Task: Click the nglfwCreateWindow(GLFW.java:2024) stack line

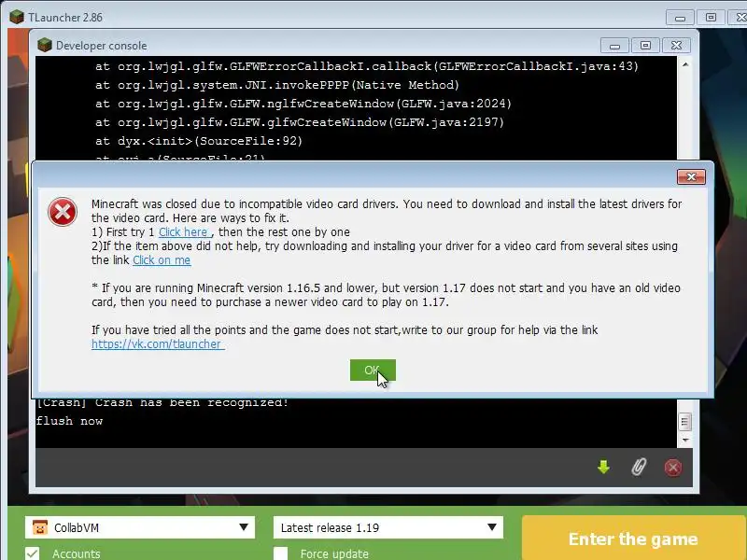Action: [303, 104]
